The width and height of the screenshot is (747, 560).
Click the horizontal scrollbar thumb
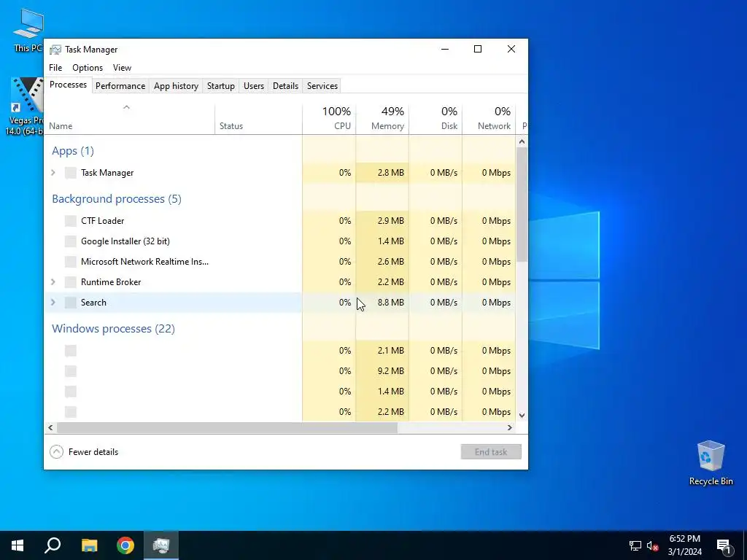pos(227,427)
